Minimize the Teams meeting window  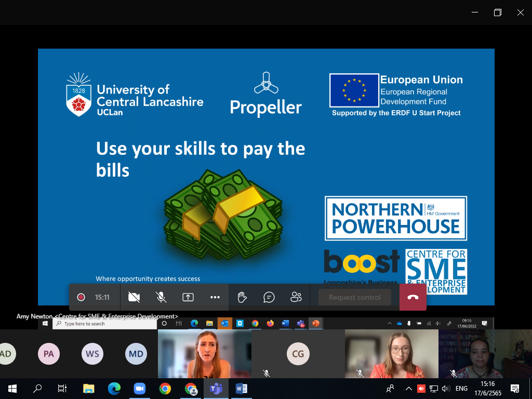475,12
